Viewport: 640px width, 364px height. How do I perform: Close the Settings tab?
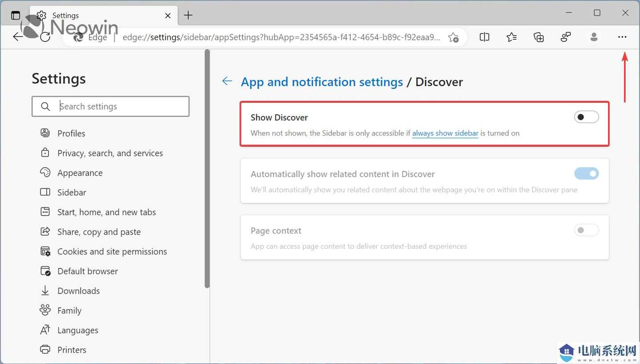tap(168, 16)
